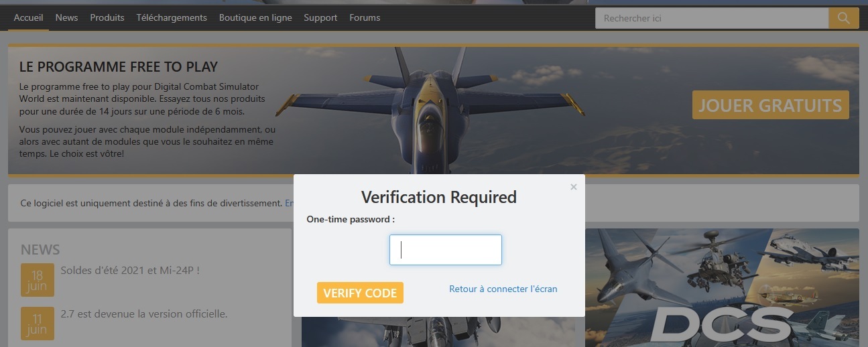The image size is (868, 347).
Task: Visit Boutique en ligne in the navbar
Action: coord(255,18)
